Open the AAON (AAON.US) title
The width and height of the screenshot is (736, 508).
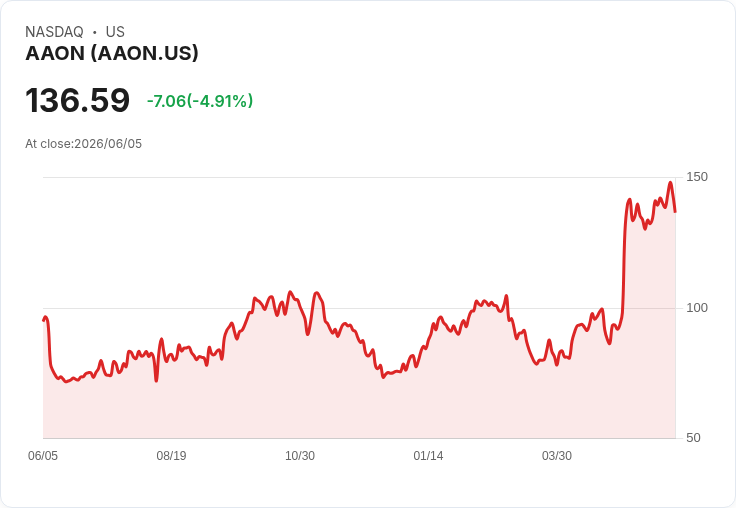[112, 53]
